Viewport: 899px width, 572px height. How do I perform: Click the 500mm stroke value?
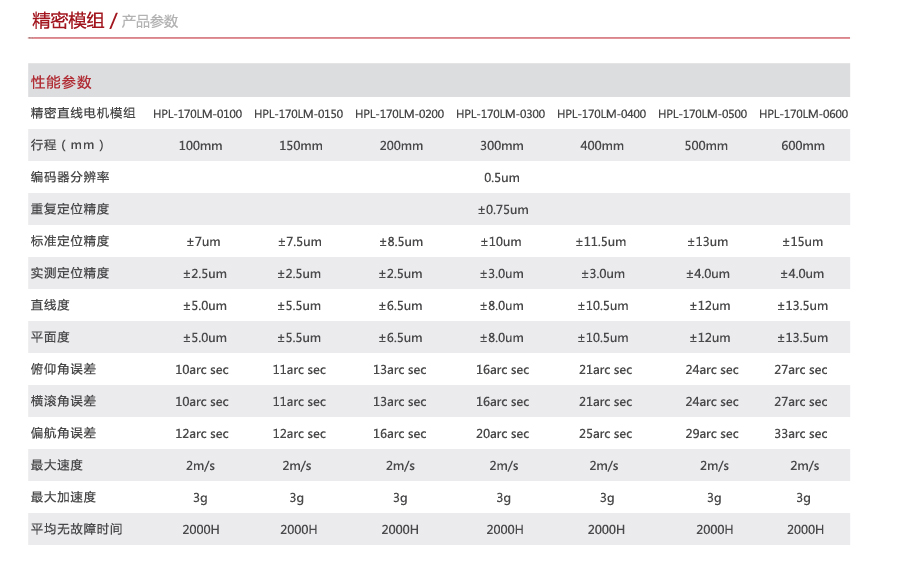click(x=706, y=146)
